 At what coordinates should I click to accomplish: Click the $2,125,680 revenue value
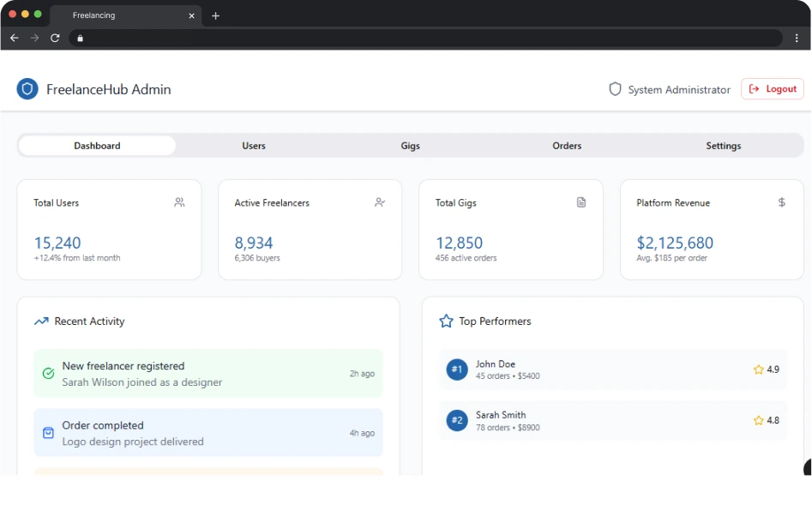tap(675, 243)
